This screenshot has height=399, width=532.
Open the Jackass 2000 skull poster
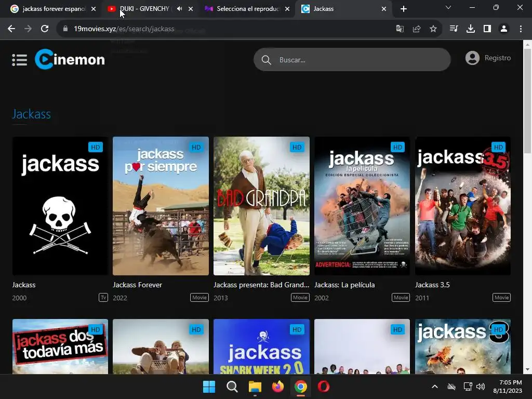pyautogui.click(x=60, y=206)
